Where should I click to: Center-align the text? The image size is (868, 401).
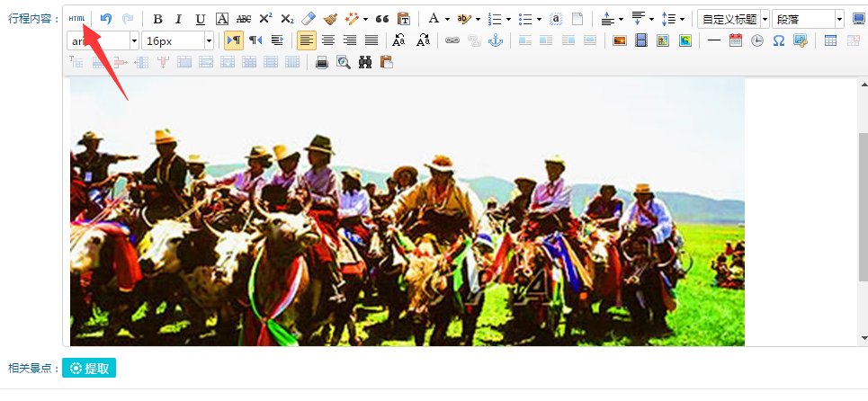point(328,40)
